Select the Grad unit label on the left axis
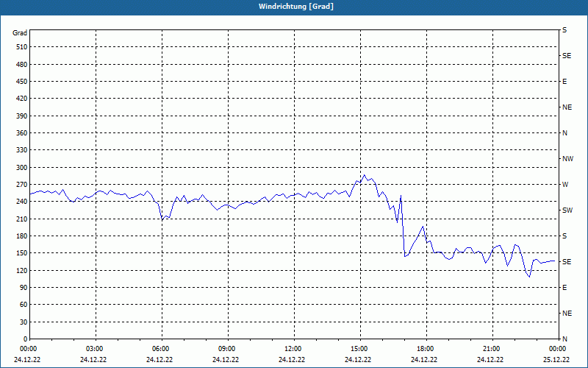Image resolution: width=588 pixels, height=368 pixels. (20, 33)
